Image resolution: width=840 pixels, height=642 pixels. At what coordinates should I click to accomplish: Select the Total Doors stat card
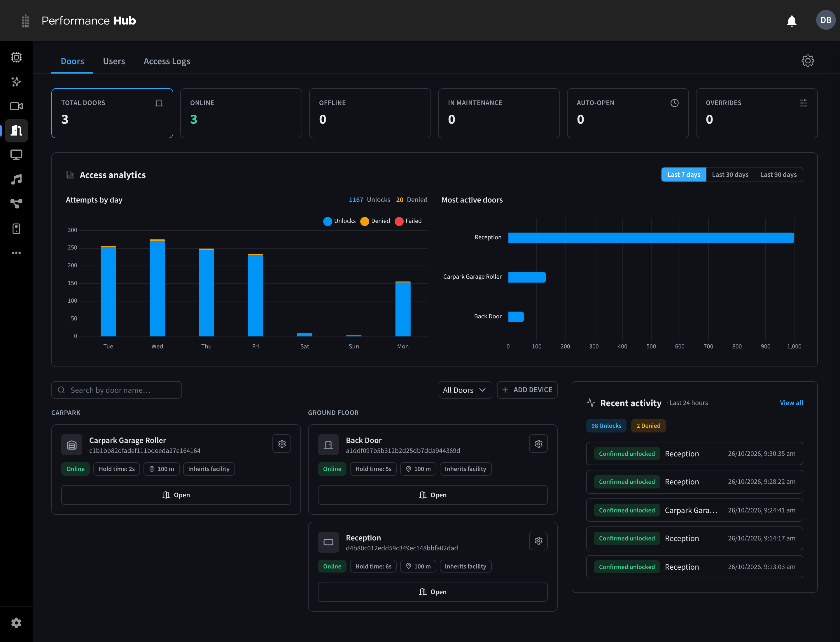click(112, 113)
